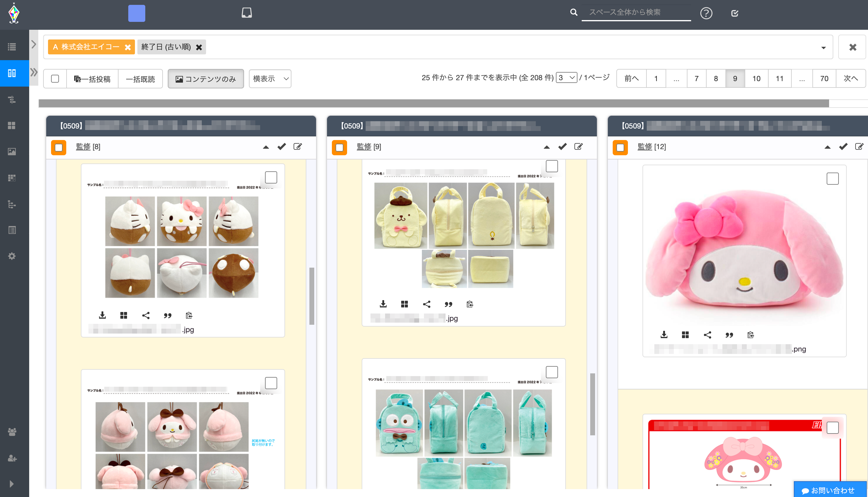868x497 pixels.
Task: Click the 一括既読 button
Action: point(140,79)
